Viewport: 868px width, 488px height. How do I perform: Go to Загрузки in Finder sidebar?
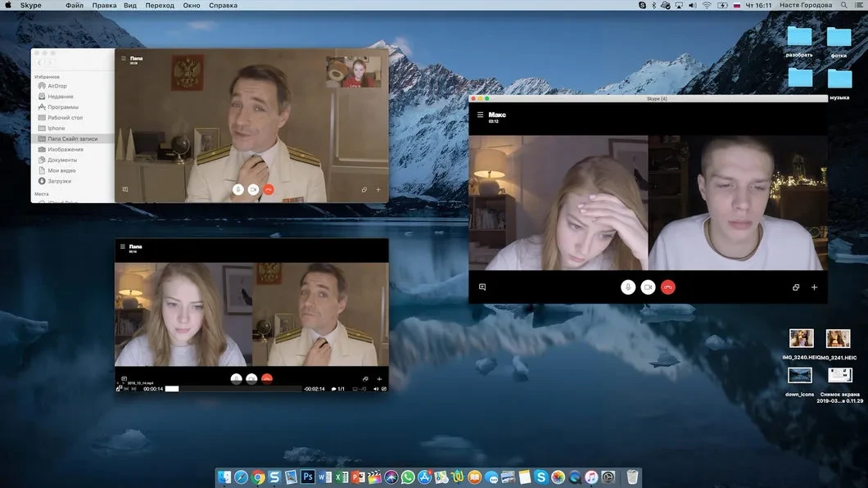coord(59,181)
